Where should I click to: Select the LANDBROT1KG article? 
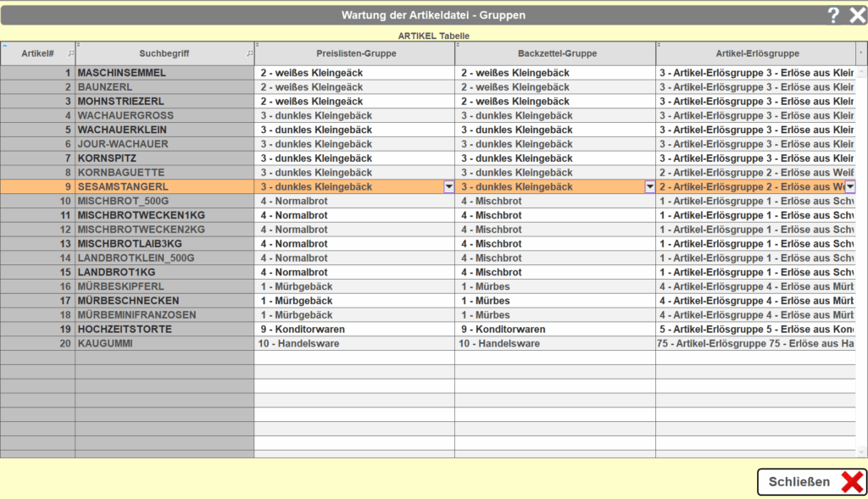click(165, 273)
